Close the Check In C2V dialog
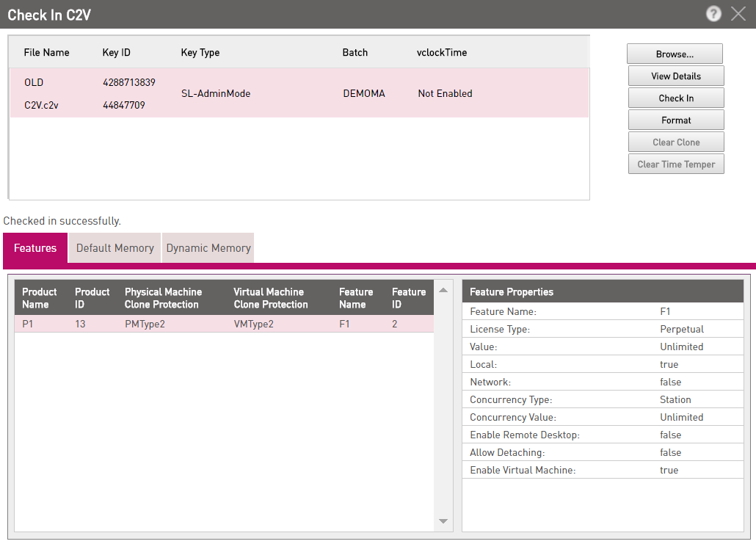The image size is (756, 544). (738, 14)
